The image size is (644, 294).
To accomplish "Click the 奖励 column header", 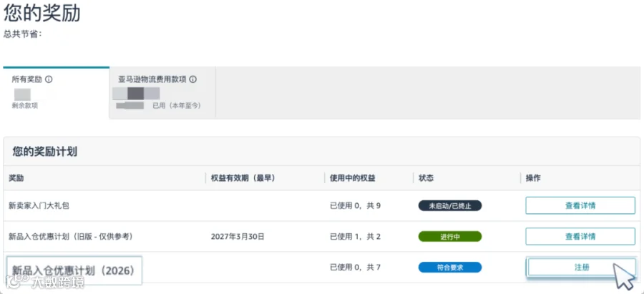I will 16,178.
